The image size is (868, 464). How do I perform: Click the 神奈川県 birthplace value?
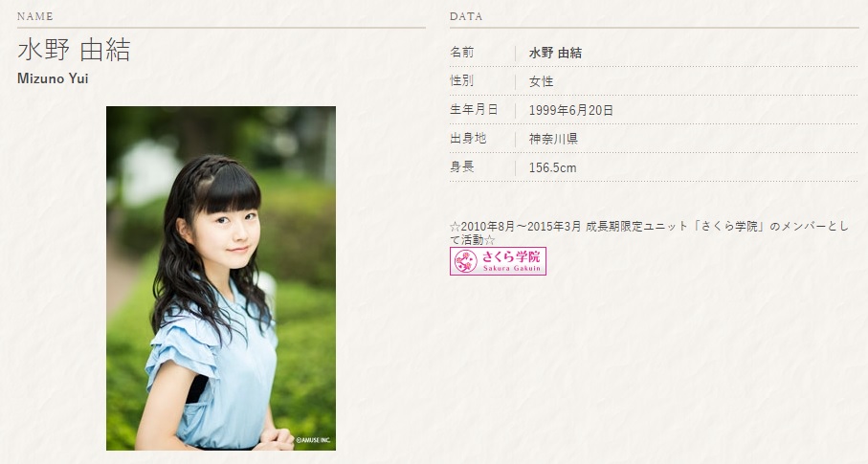point(553,139)
